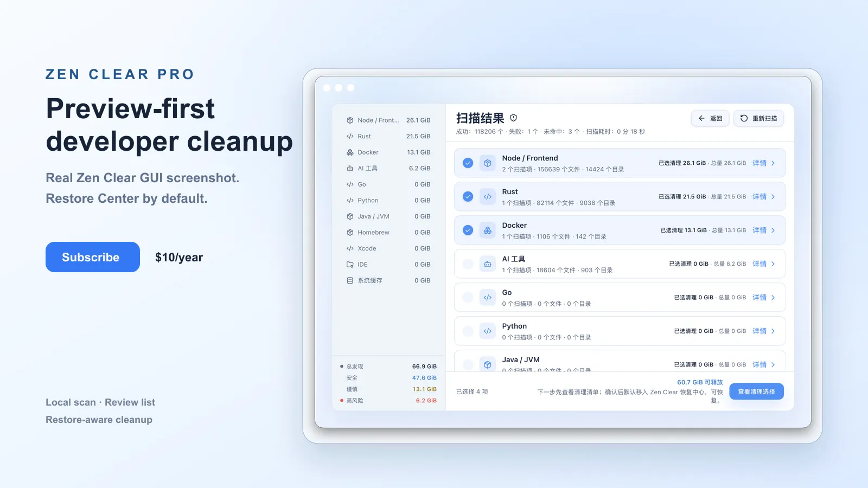
Task: Check the AI 工具 cleanup checkbox
Action: [468, 264]
